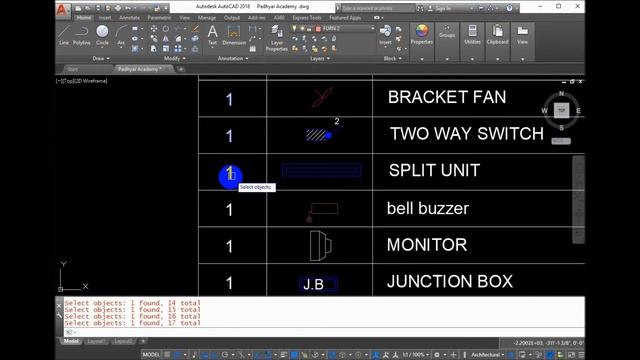Click the Properties palette button
Screen dimensions: 640x360
[x=422, y=35]
